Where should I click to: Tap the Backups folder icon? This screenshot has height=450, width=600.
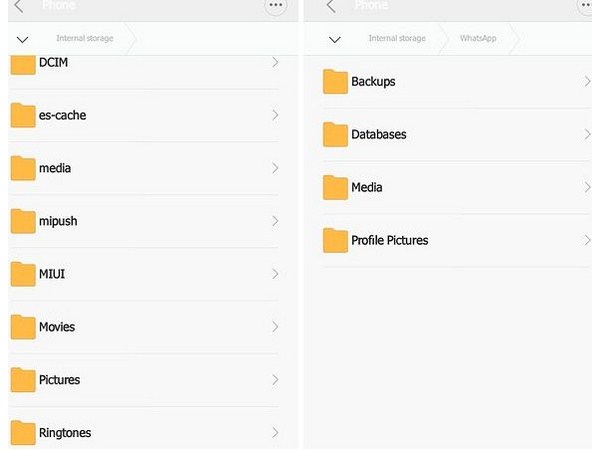point(335,82)
